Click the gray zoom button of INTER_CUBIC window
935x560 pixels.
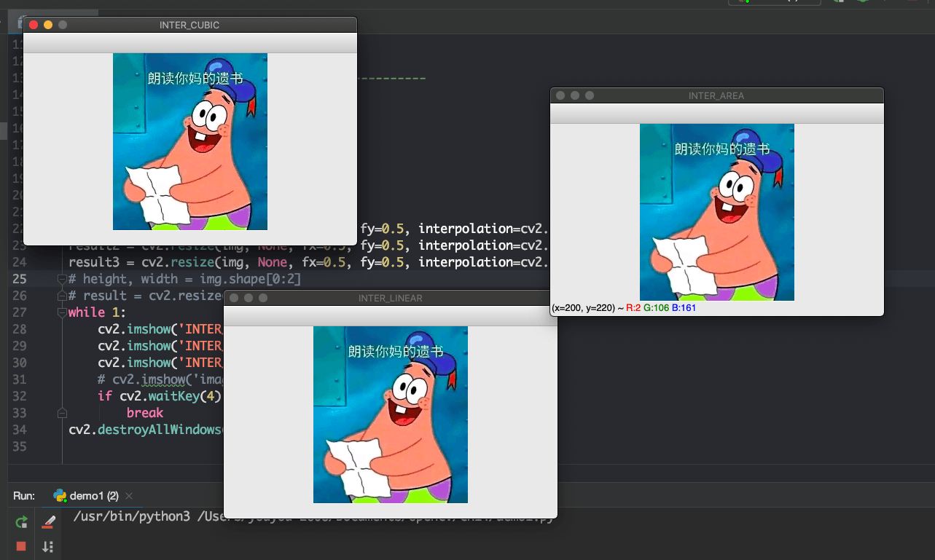point(63,25)
